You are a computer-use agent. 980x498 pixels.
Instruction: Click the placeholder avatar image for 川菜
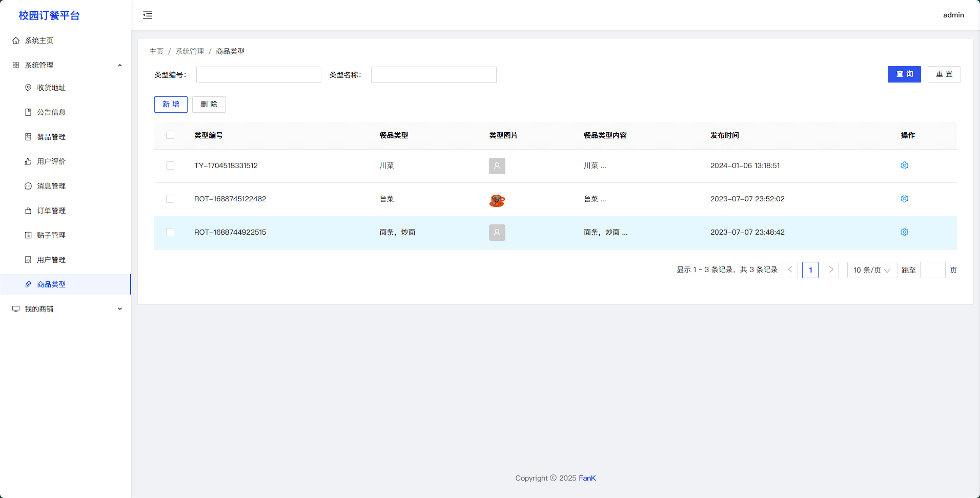pyautogui.click(x=497, y=166)
